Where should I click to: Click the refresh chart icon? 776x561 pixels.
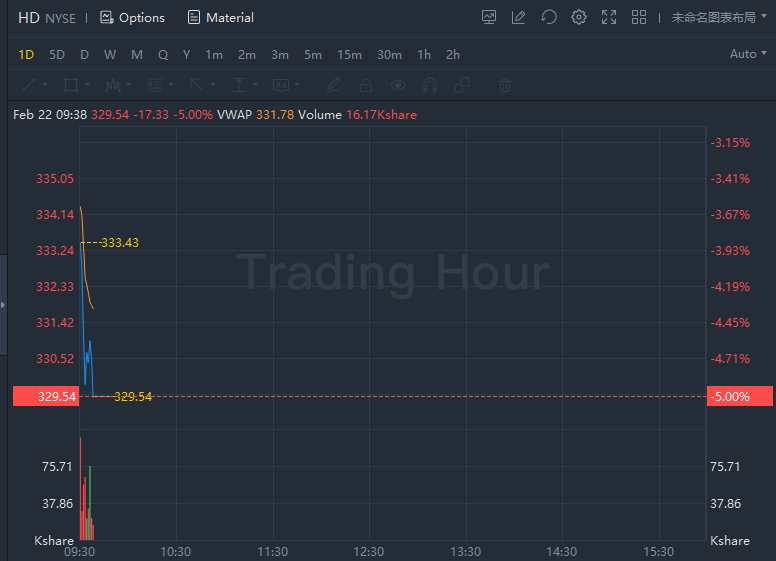(x=548, y=17)
